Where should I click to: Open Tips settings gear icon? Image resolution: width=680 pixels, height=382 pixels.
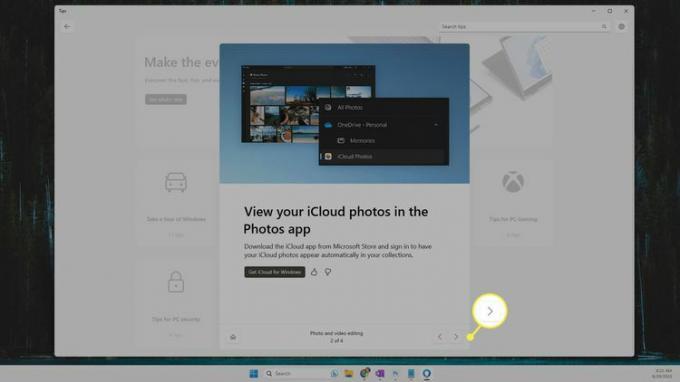coord(621,26)
